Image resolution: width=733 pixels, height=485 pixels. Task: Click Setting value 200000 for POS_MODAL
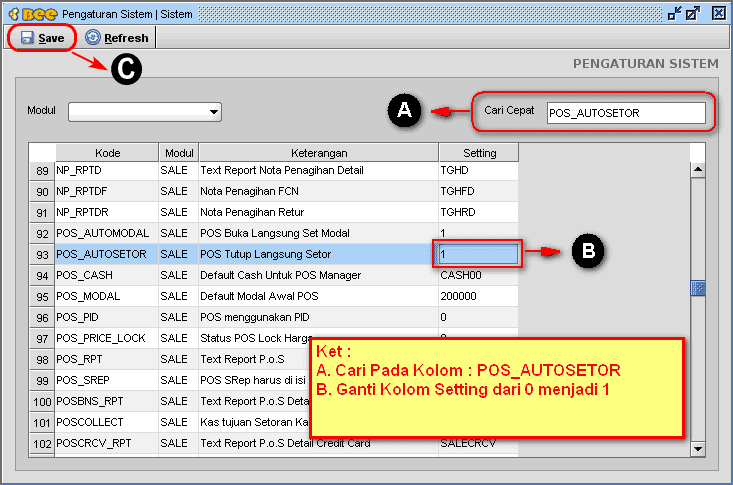[477, 296]
